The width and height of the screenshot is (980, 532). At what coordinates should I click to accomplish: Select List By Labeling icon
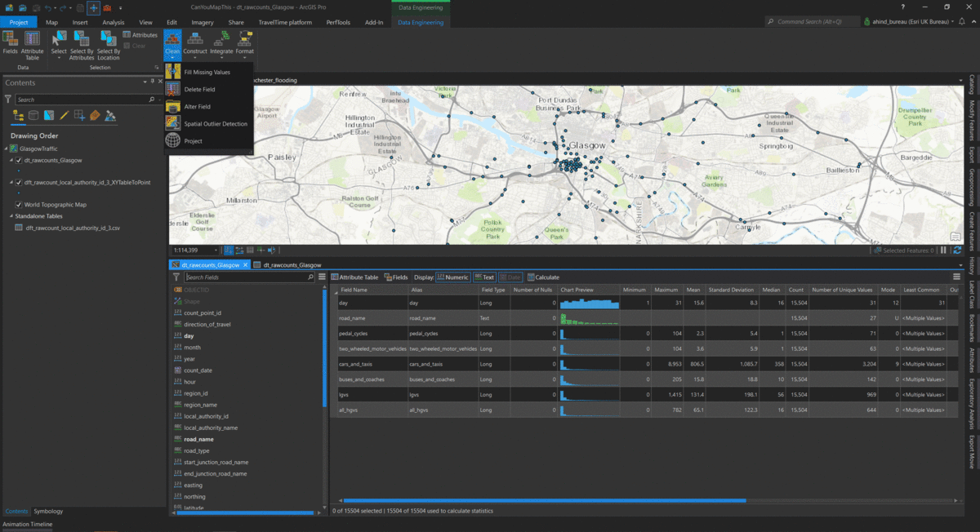[x=95, y=116]
